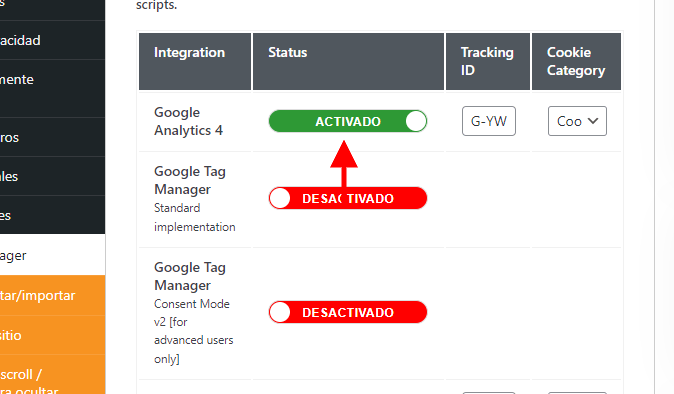
Task: Select the active sidebar item ending in 'ager'
Action: [52, 255]
